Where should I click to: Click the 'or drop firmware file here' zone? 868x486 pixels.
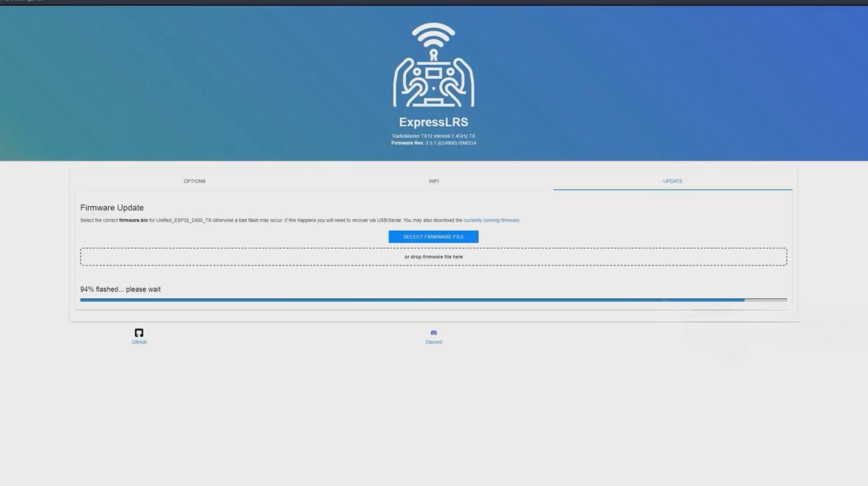[433, 257]
